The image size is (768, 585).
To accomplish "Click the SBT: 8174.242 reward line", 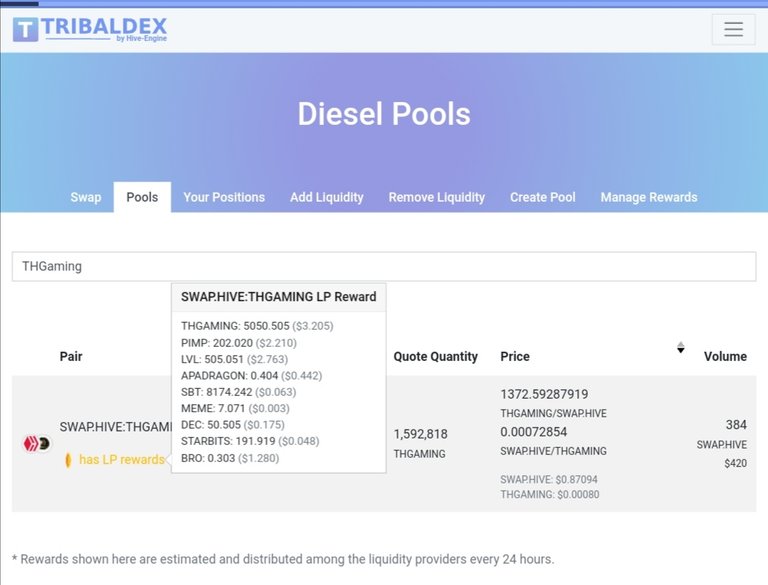I will [239, 392].
